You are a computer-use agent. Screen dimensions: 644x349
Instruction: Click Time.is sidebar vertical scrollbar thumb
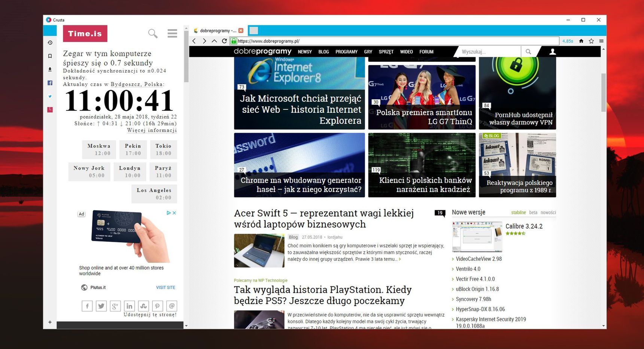pos(186,57)
